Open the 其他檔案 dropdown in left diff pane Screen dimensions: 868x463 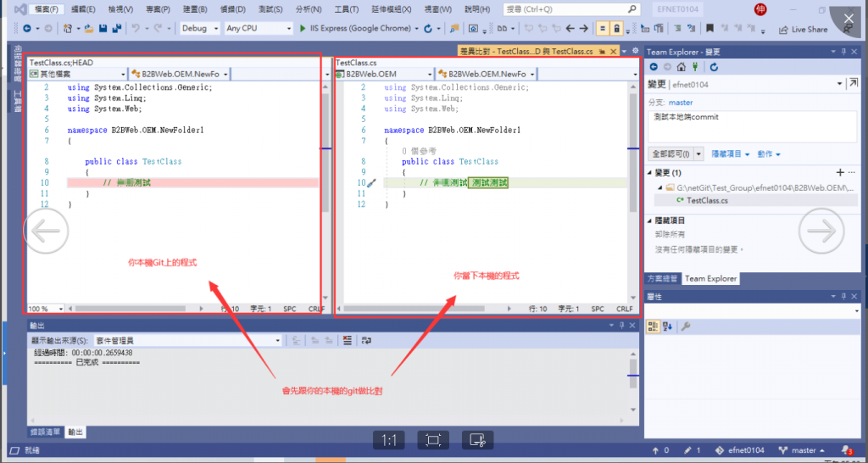[77, 74]
